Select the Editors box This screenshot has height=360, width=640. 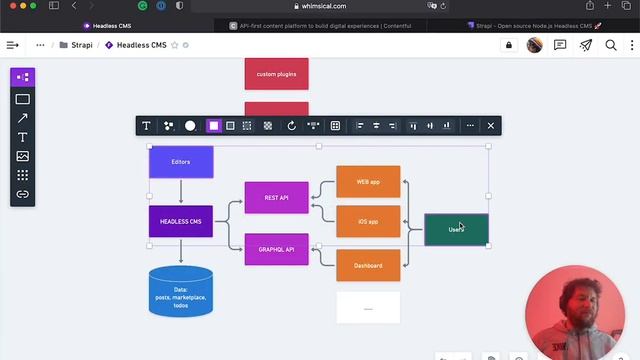181,162
